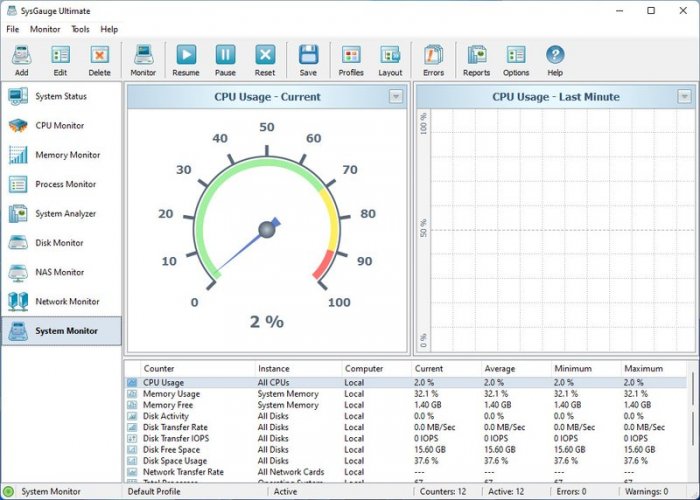Screen dimensions: 700x500
Task: Switch to Disk Monitor in the sidebar
Action: (61, 243)
